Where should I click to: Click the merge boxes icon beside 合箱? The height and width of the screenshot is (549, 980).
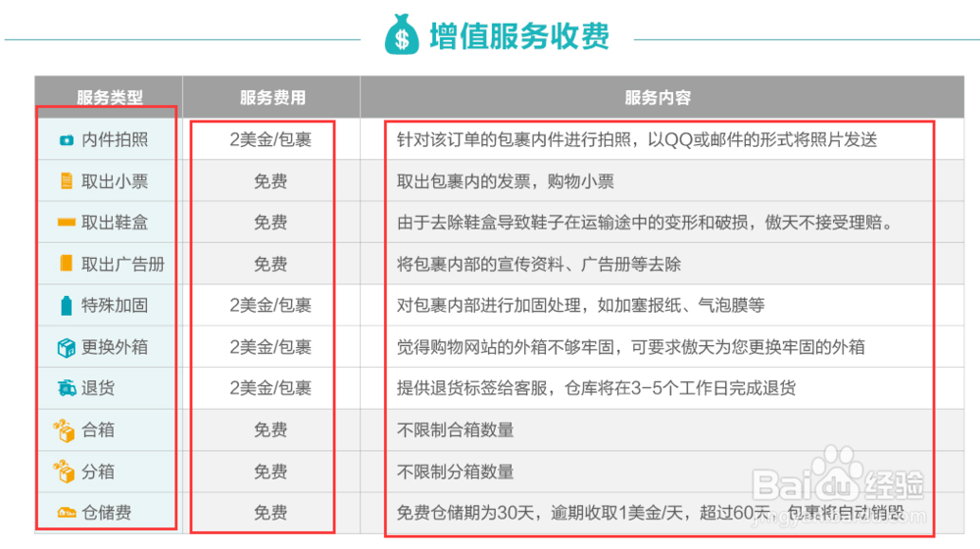tap(65, 430)
